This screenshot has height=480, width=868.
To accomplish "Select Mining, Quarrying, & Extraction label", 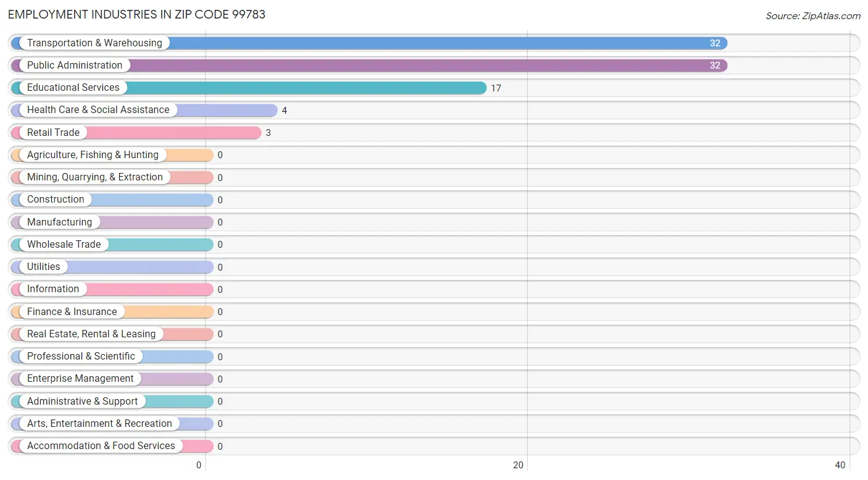I will [95, 177].
